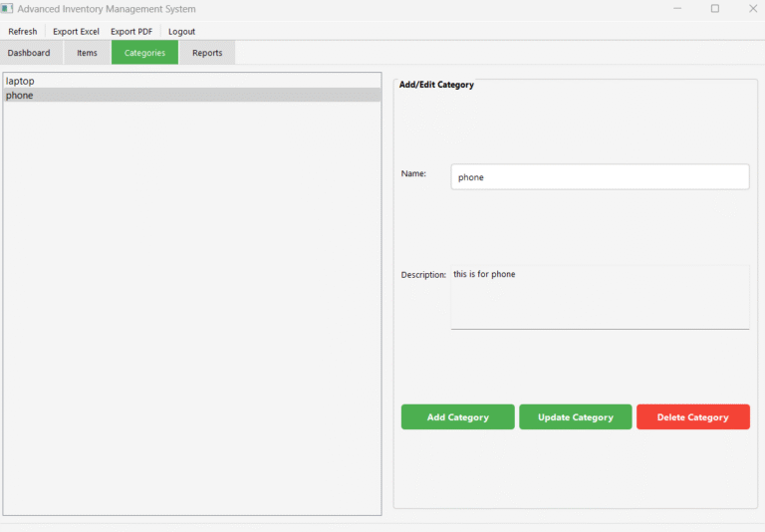Maximize the application window
The image size is (765, 532).
[x=714, y=9]
